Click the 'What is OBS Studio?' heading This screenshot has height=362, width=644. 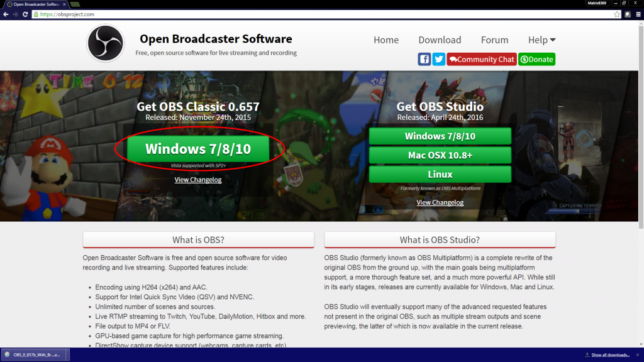click(440, 239)
